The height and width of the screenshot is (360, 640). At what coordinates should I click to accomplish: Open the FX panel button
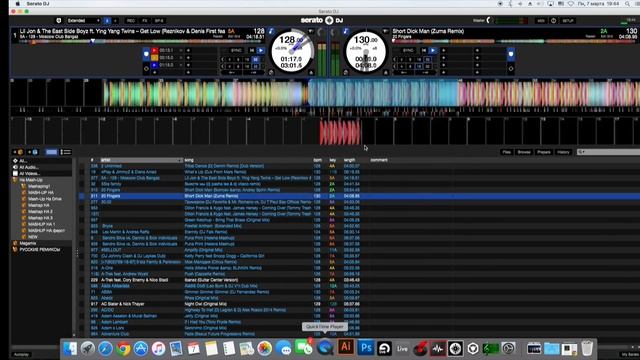click(145, 20)
